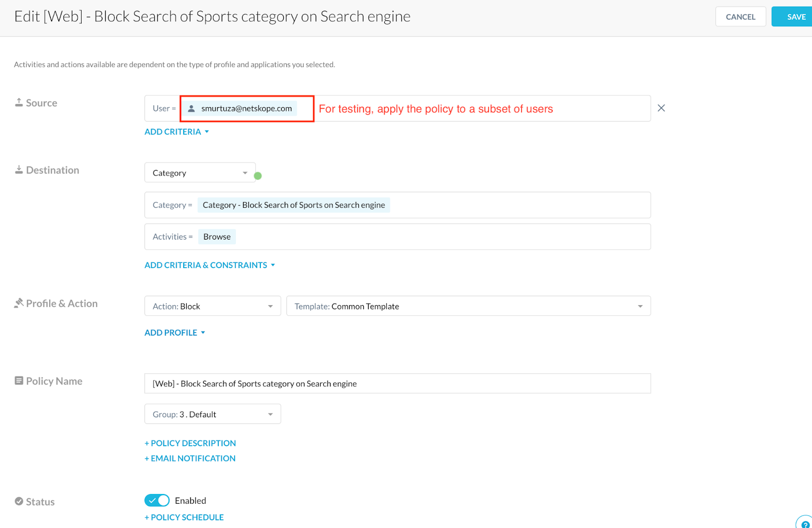The height and width of the screenshot is (528, 812).
Task: Cancel editing the policy
Action: (x=740, y=17)
